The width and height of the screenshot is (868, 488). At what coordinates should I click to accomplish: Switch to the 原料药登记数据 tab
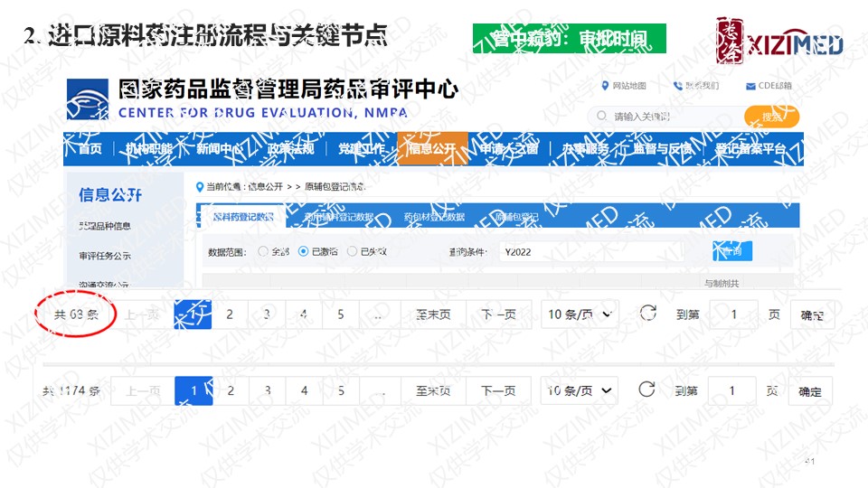[x=241, y=217]
